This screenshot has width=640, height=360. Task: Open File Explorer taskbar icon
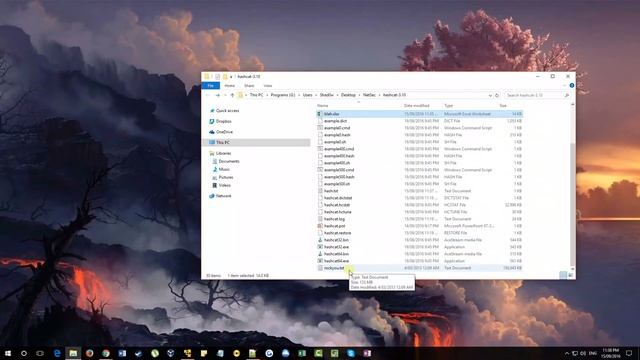click(x=73, y=353)
